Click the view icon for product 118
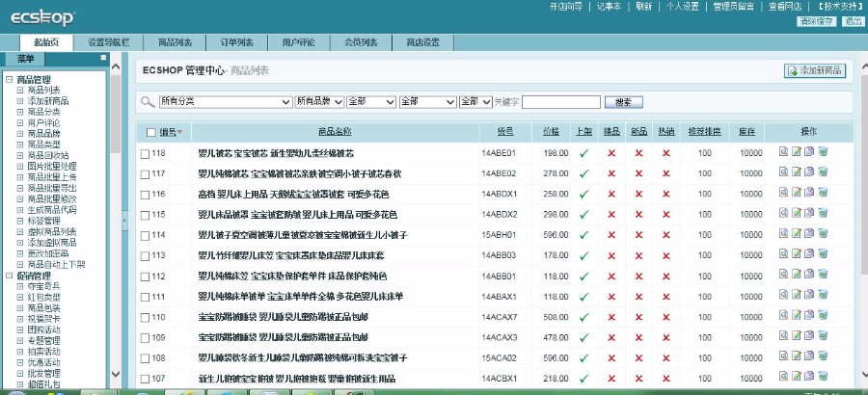Image resolution: width=868 pixels, height=395 pixels. coord(783,151)
